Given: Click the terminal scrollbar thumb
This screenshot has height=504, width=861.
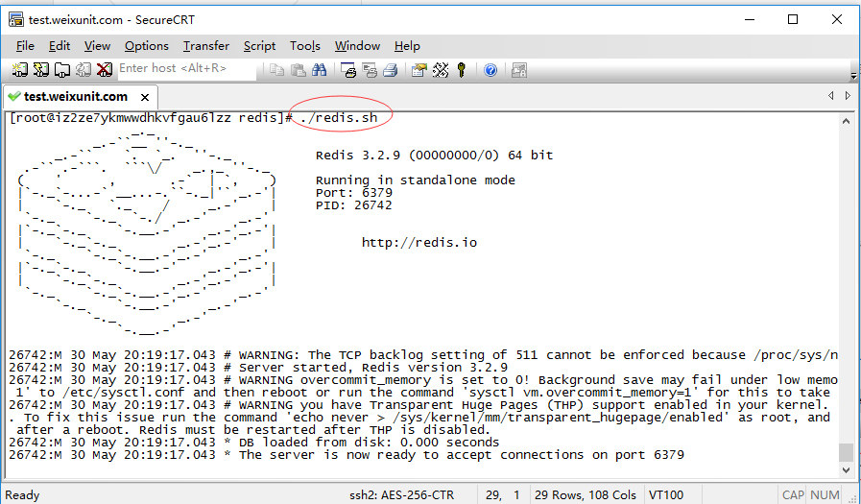Looking at the screenshot, I should pos(846,452).
